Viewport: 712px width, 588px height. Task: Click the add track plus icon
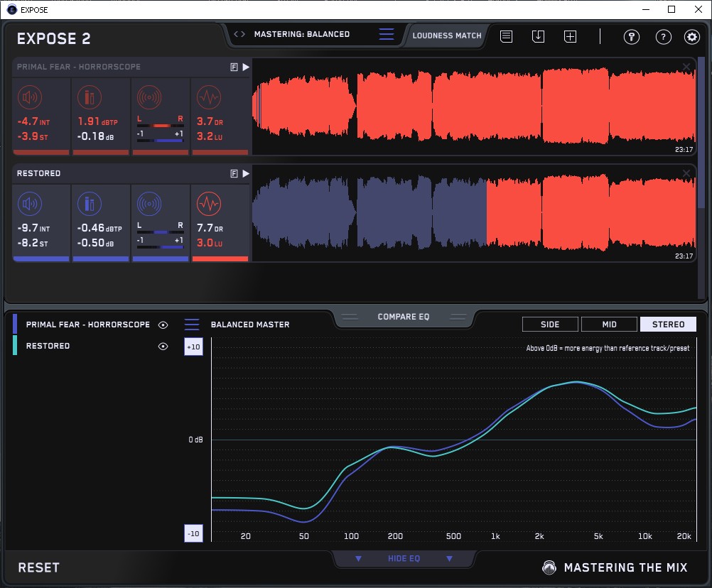(570, 36)
